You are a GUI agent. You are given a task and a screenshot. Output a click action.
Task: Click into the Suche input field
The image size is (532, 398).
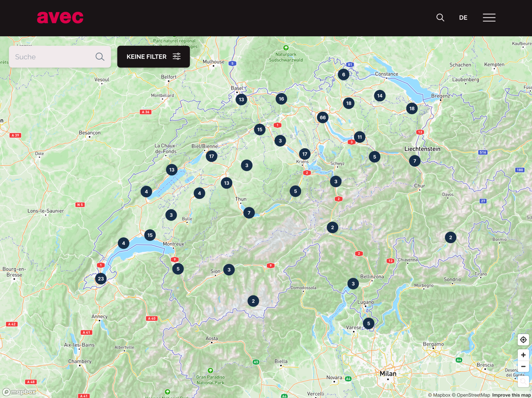pos(53,57)
